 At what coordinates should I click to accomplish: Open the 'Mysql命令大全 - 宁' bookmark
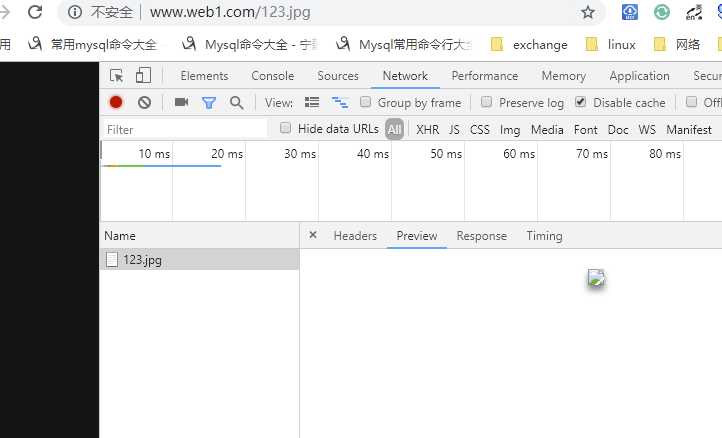(x=250, y=45)
